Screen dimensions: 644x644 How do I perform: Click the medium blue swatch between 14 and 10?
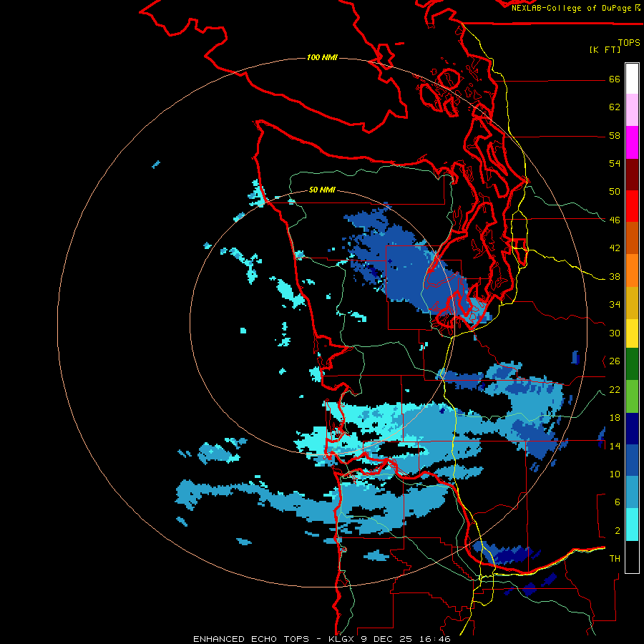click(x=632, y=460)
